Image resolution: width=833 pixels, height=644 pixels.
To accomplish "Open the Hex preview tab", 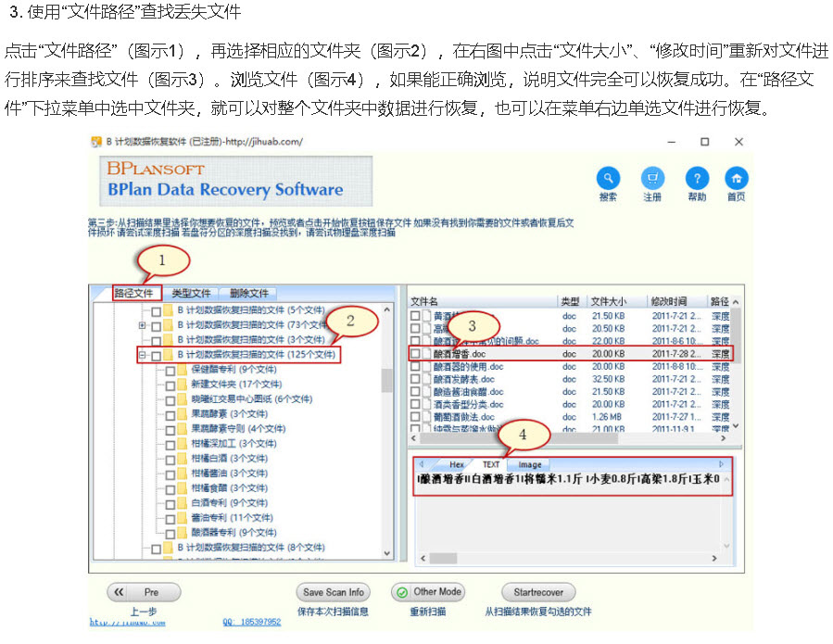I will click(457, 465).
